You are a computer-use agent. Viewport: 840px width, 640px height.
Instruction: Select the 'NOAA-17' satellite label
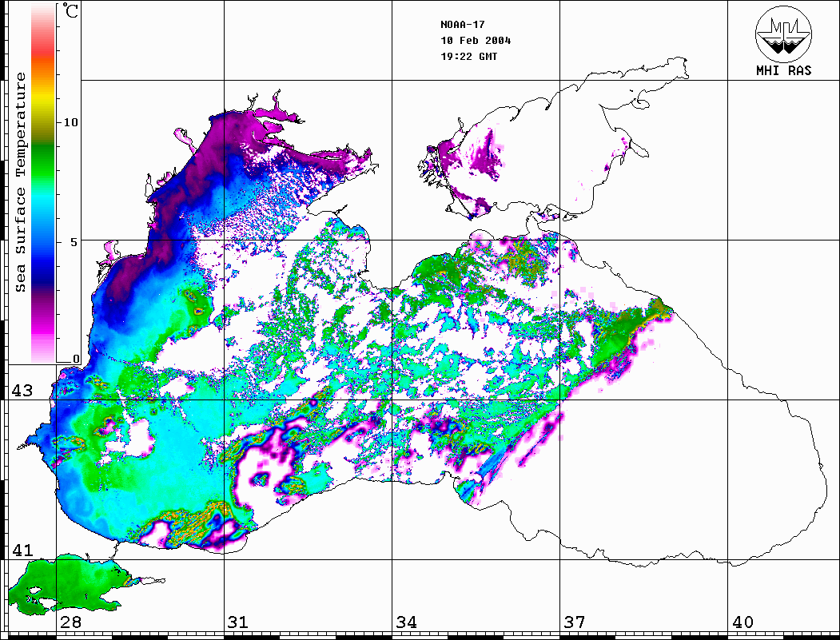pos(462,25)
